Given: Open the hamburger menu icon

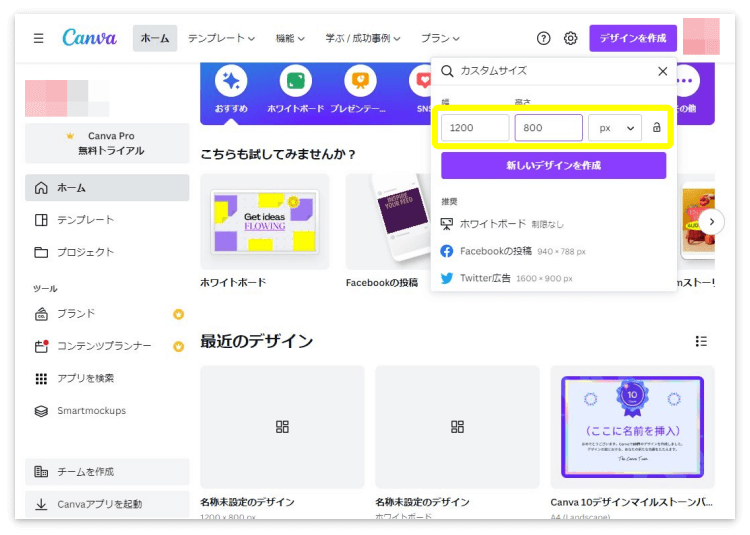Looking at the screenshot, I should [39, 38].
